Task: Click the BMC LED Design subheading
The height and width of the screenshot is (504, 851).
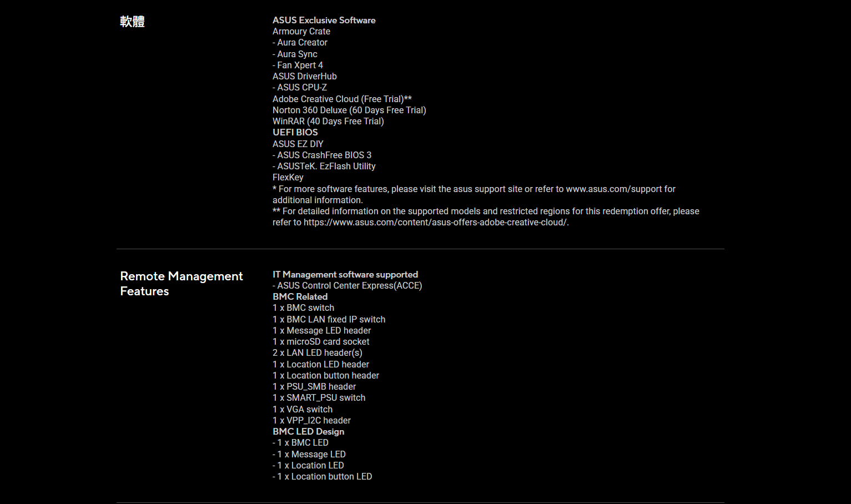Action: pyautogui.click(x=308, y=432)
